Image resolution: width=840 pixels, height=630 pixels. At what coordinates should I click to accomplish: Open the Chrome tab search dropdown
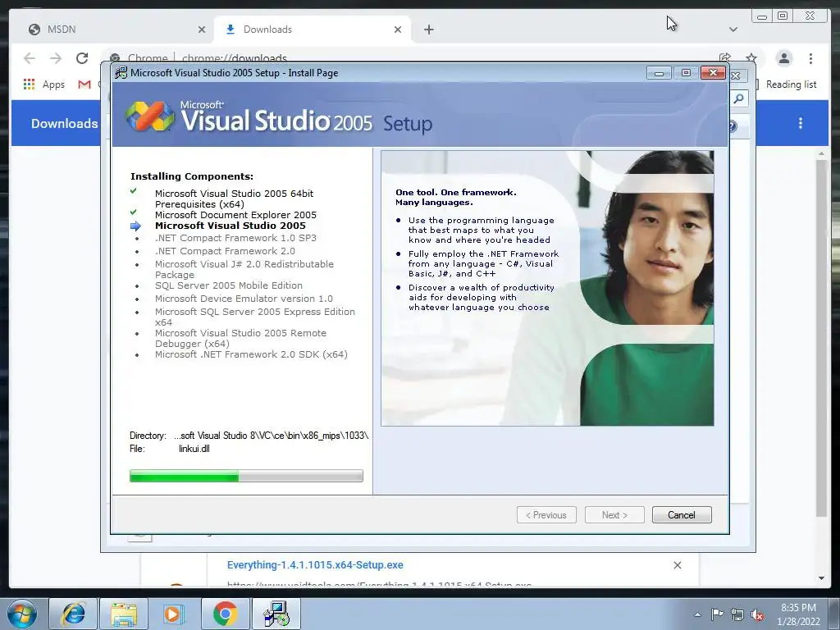click(733, 30)
